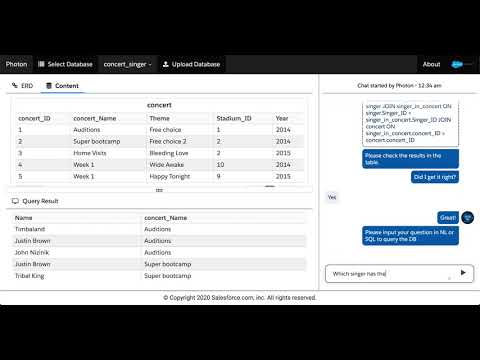
Task: Click the Query Result monitor icon
Action: pos(15,201)
